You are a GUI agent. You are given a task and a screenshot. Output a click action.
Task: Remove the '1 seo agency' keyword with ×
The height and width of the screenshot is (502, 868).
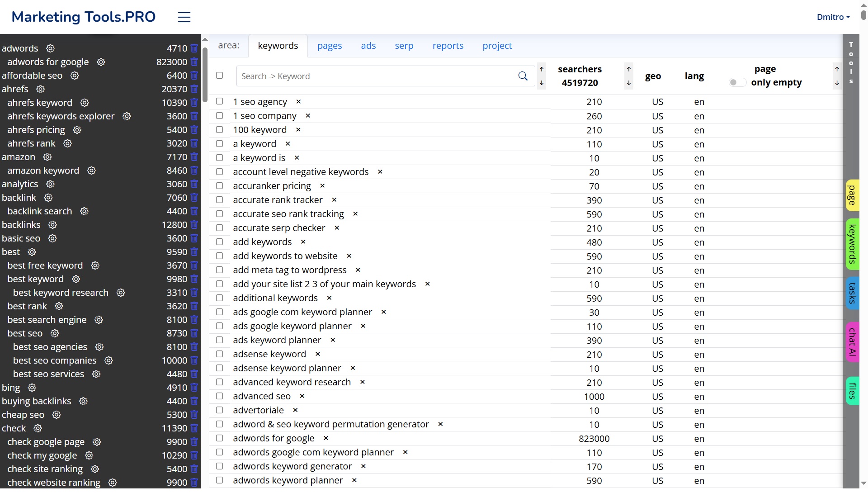(298, 102)
